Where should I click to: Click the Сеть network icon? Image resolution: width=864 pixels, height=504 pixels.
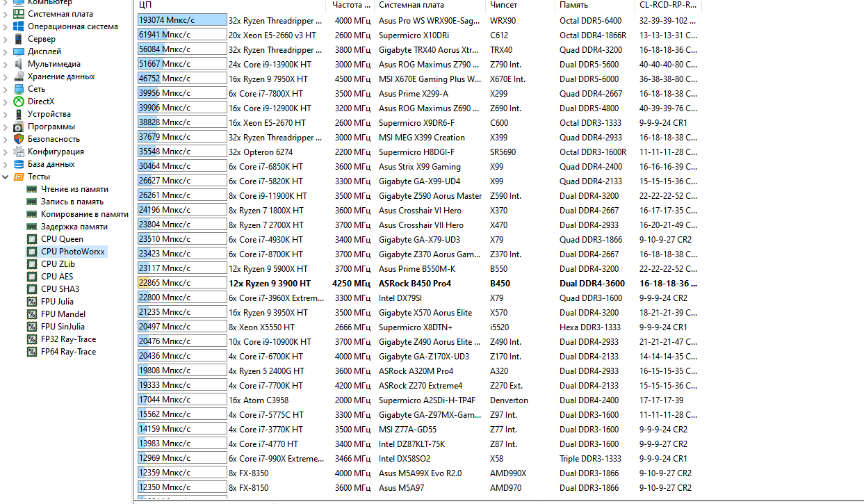click(19, 89)
